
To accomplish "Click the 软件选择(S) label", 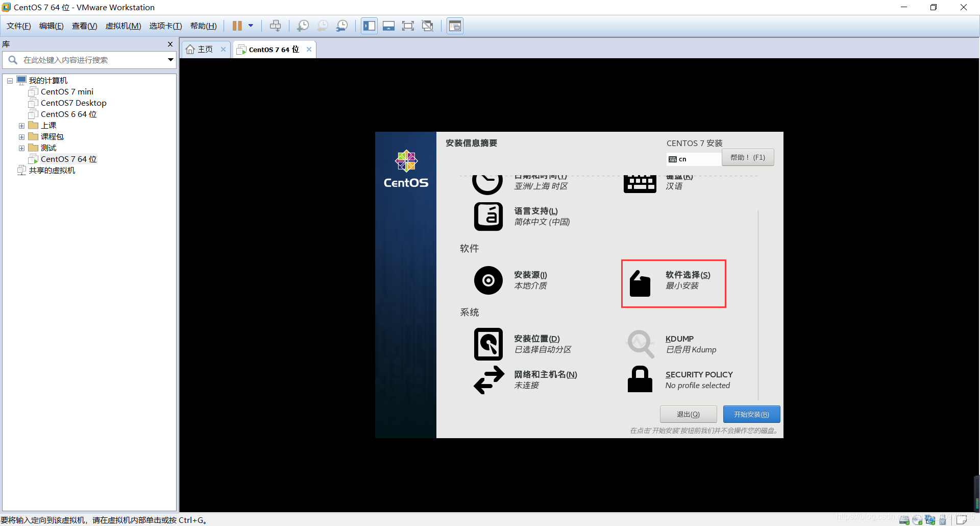I will 688,275.
